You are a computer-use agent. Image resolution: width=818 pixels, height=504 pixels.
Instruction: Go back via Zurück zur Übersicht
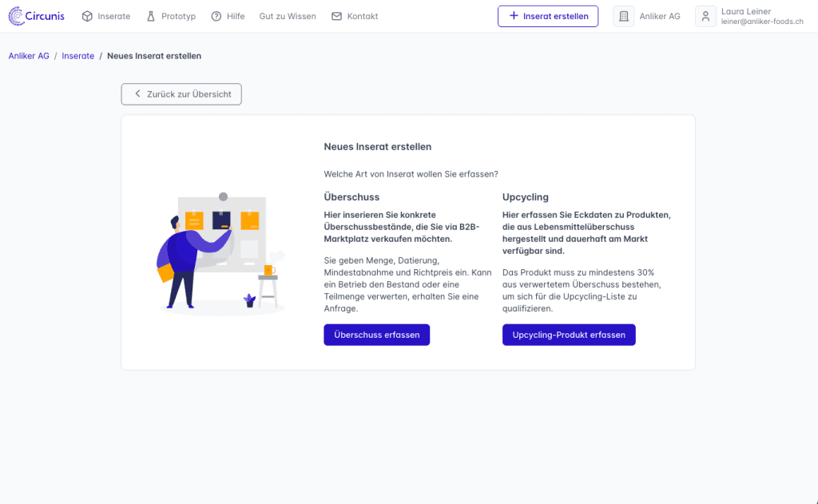point(189,94)
